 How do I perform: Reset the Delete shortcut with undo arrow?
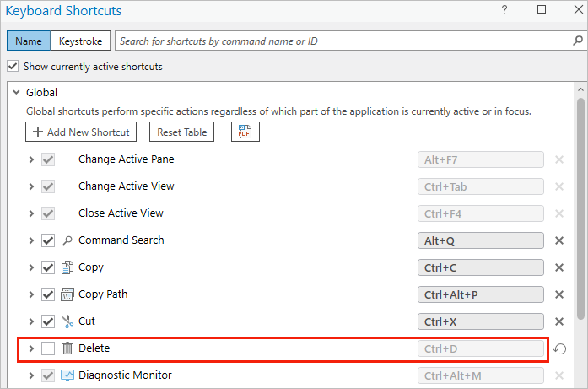[559, 348]
